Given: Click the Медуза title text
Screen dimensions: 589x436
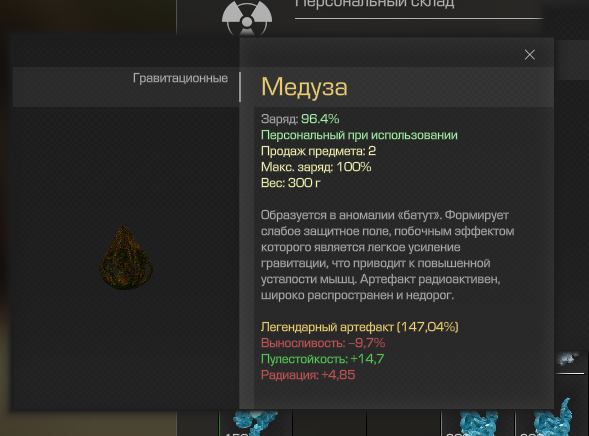Looking at the screenshot, I should 304,87.
